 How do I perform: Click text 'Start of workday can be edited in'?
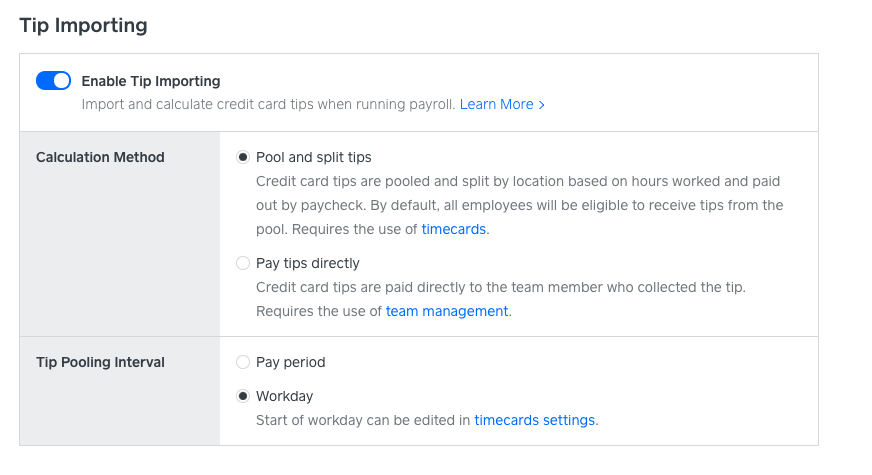pyautogui.click(x=363, y=420)
